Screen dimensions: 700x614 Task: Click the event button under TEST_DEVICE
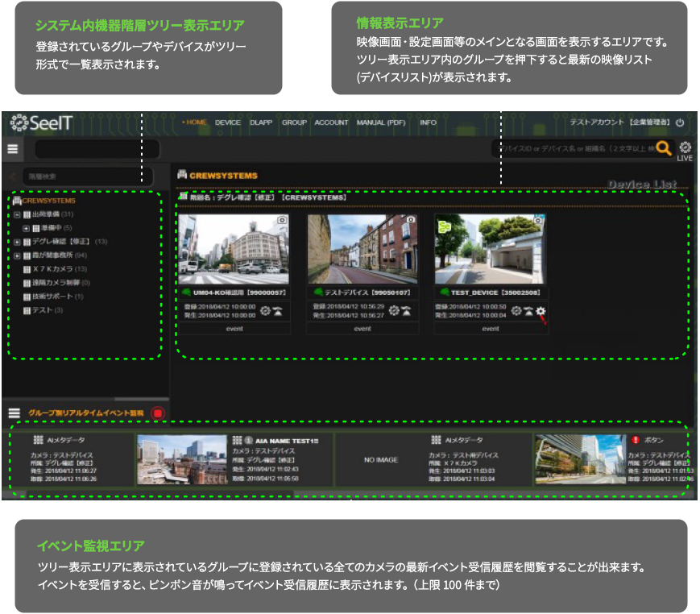point(491,329)
